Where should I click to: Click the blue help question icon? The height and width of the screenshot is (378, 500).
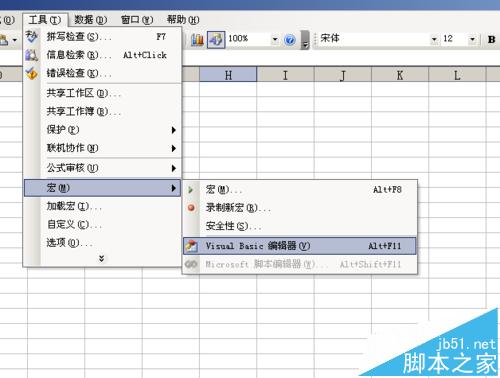pyautogui.click(x=290, y=40)
